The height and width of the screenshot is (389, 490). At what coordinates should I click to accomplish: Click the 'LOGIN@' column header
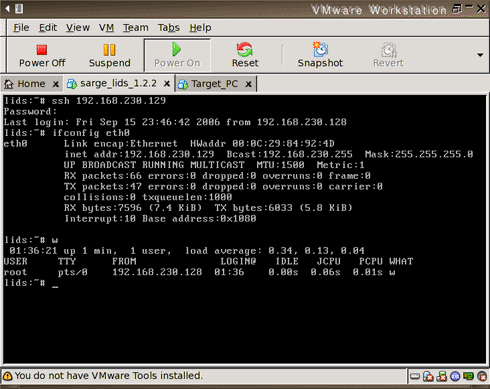pos(238,261)
